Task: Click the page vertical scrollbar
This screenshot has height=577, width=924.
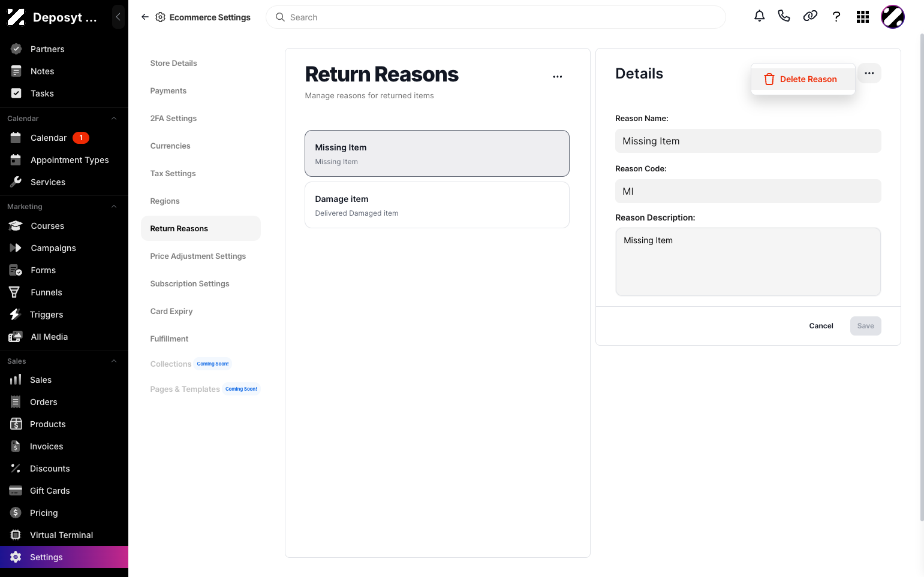Action: pos(922,277)
